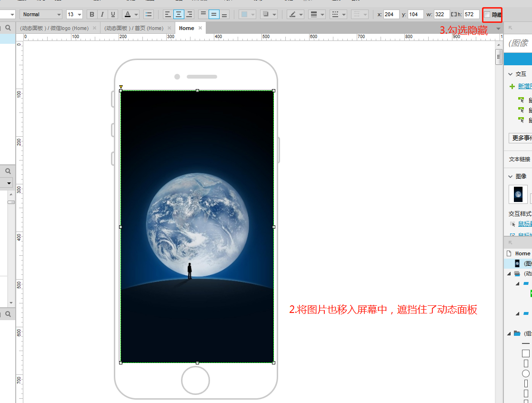
Task: Align text to top
Action: 203,14
